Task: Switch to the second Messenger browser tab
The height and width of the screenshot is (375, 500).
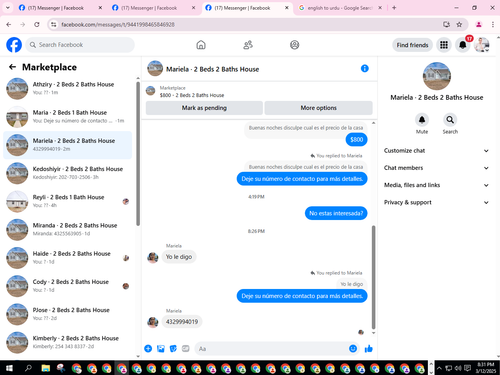Action: tap(153, 8)
